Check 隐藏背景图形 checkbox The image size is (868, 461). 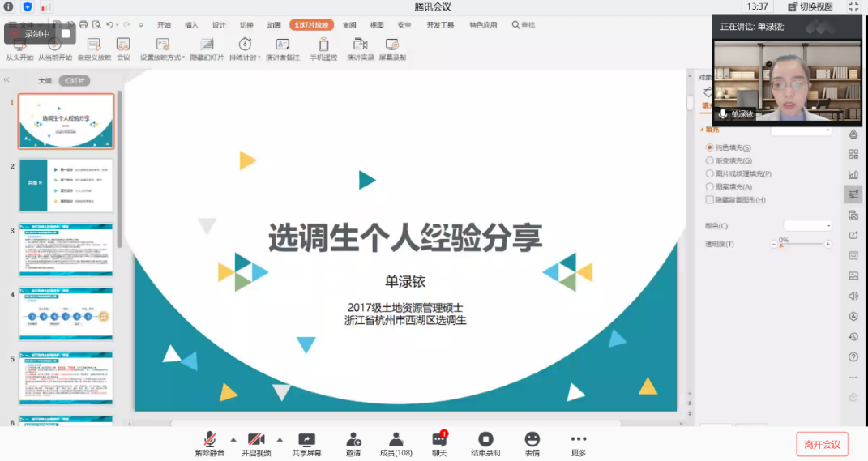tap(710, 199)
